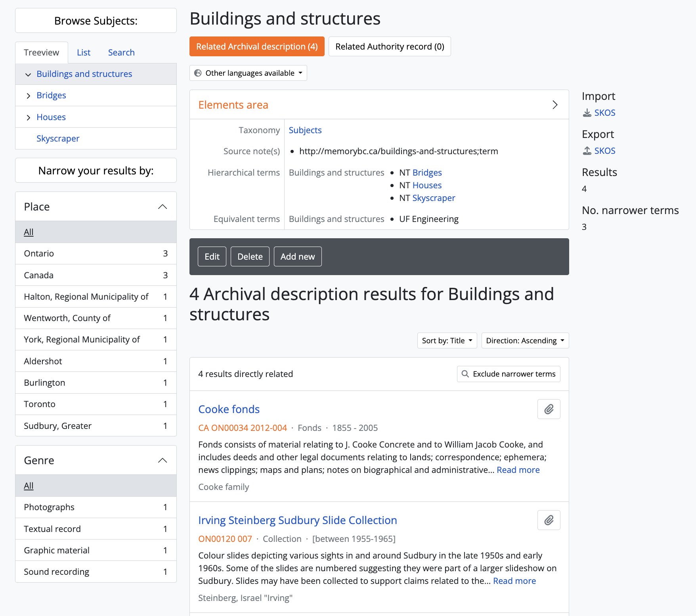This screenshot has height=616, width=696.
Task: Open the Direction Ascending dropdown
Action: (x=525, y=341)
